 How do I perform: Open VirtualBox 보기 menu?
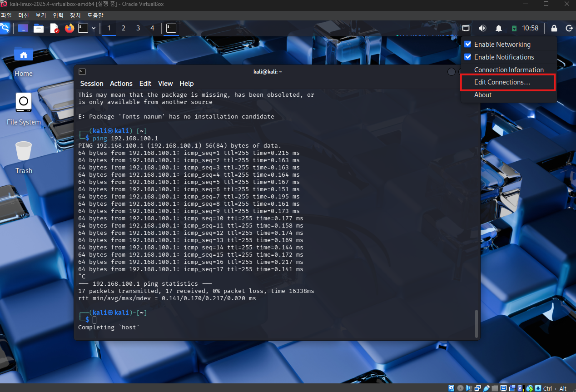[40, 15]
